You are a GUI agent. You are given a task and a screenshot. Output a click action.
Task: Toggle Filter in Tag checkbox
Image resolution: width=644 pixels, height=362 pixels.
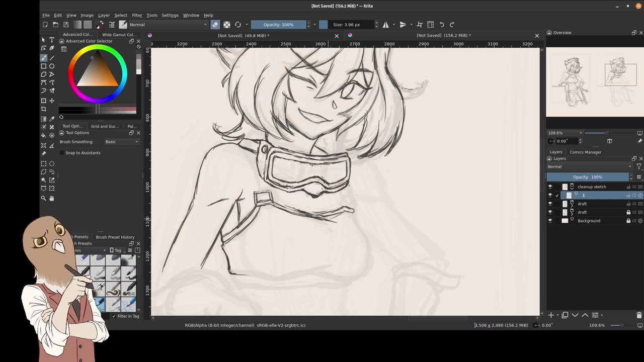click(x=114, y=316)
